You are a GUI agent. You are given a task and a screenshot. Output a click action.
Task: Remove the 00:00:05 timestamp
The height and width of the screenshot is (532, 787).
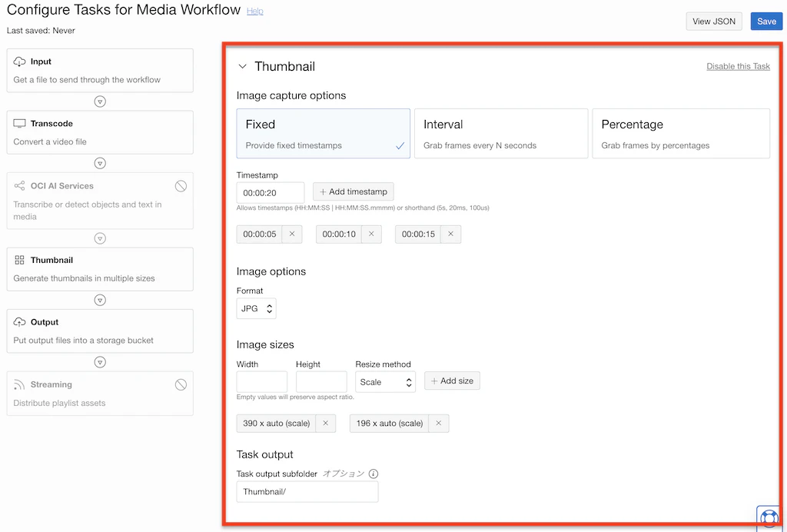tap(292, 234)
